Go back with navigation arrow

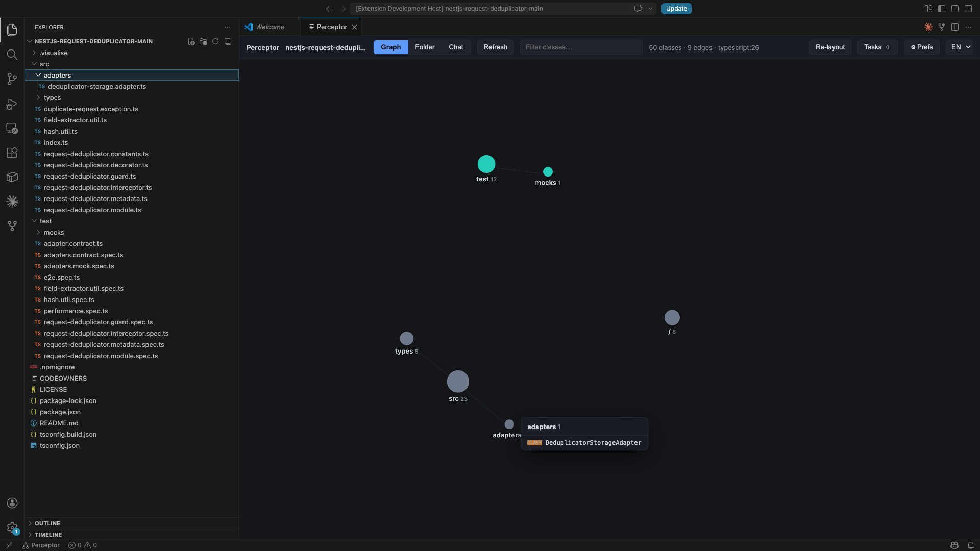329,9
